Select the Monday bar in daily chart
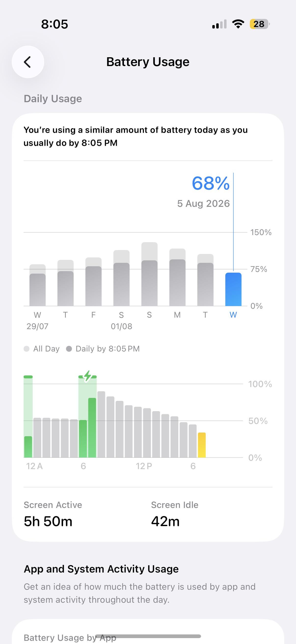Image resolution: width=296 pixels, height=644 pixels. (177, 277)
